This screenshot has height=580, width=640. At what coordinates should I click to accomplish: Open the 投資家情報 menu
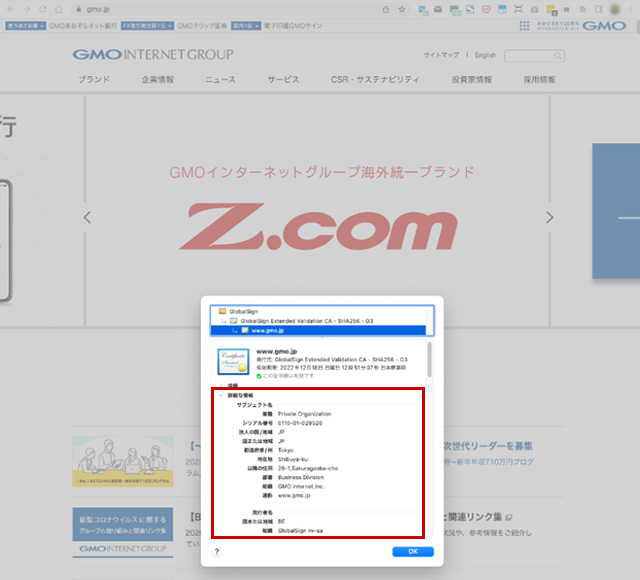[471, 79]
